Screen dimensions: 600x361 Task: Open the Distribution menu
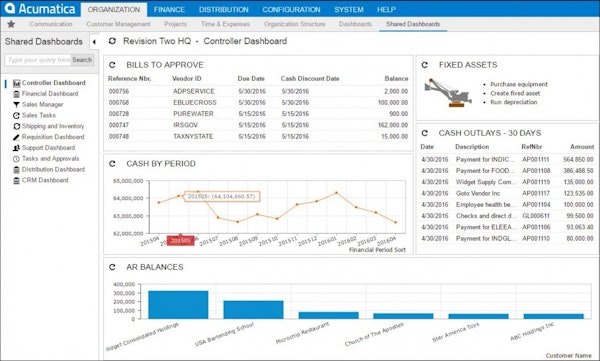pyautogui.click(x=223, y=10)
